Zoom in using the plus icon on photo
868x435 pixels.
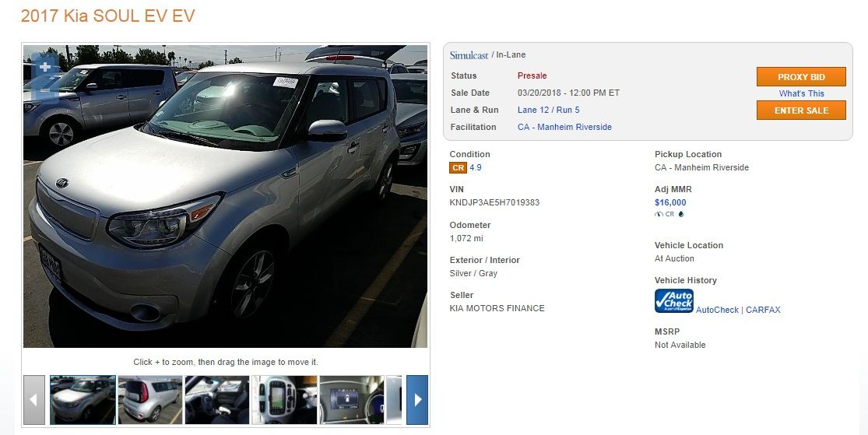pos(45,67)
